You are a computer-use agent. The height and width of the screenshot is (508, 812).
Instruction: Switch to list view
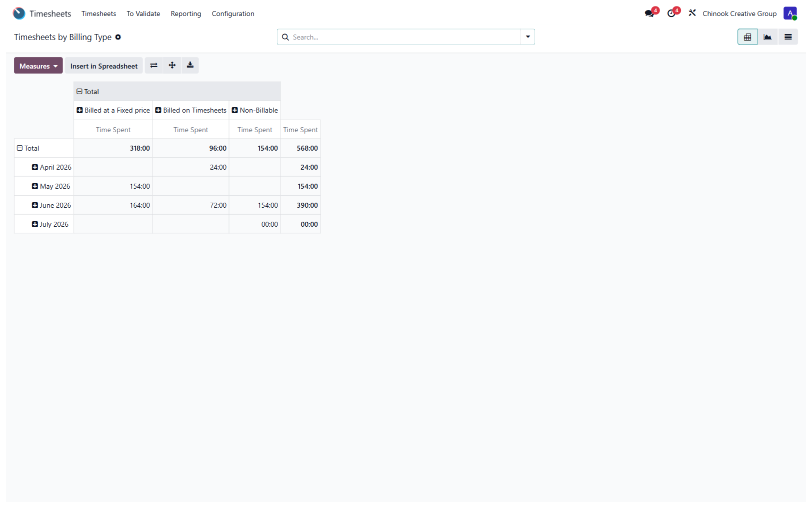point(788,37)
